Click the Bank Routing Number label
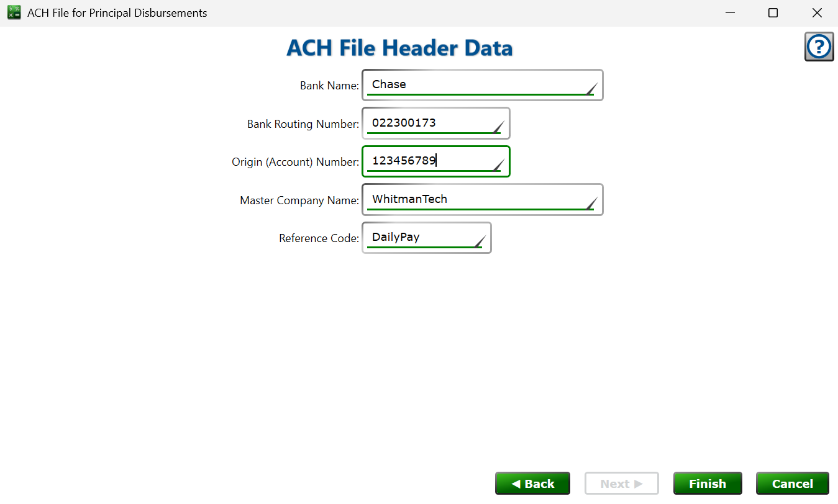This screenshot has height=504, width=838. [303, 124]
